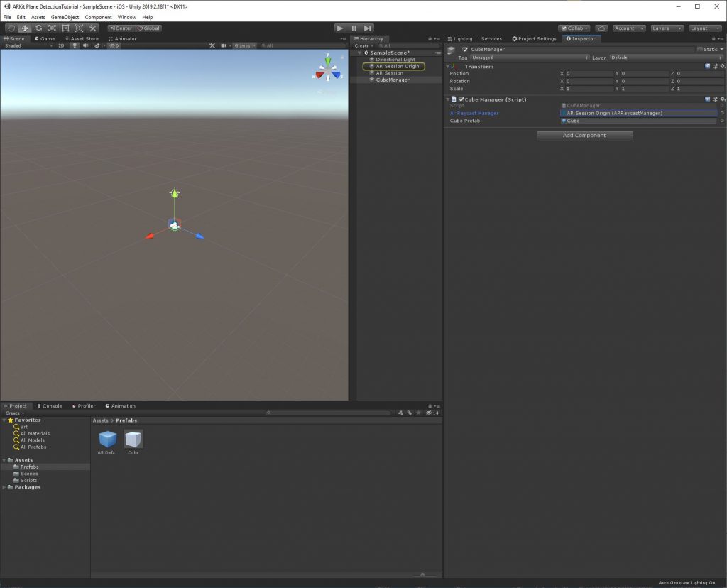This screenshot has height=588, width=727.
Task: Open Transform component settings gear
Action: tap(723, 66)
